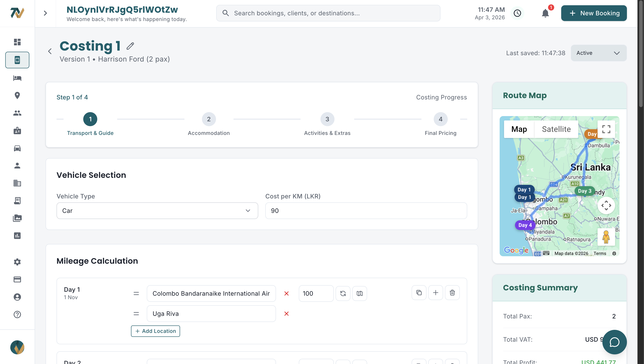Open the building company icon in sidebar

coord(17,183)
